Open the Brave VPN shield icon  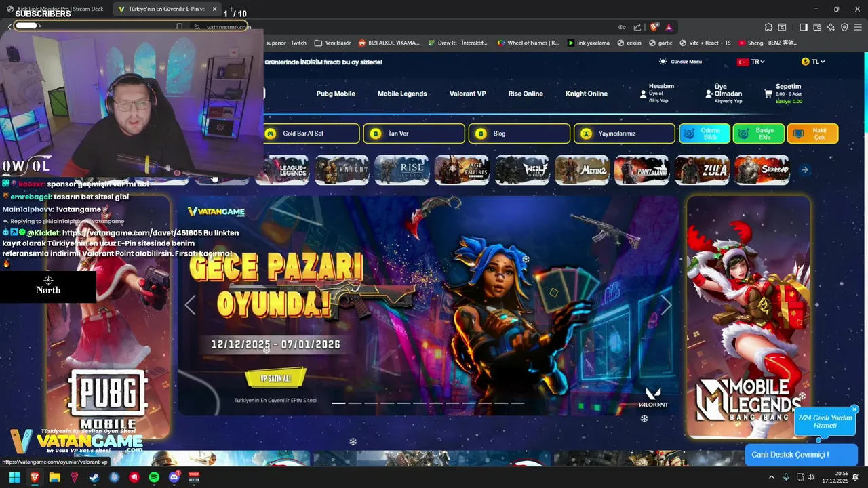tap(844, 27)
